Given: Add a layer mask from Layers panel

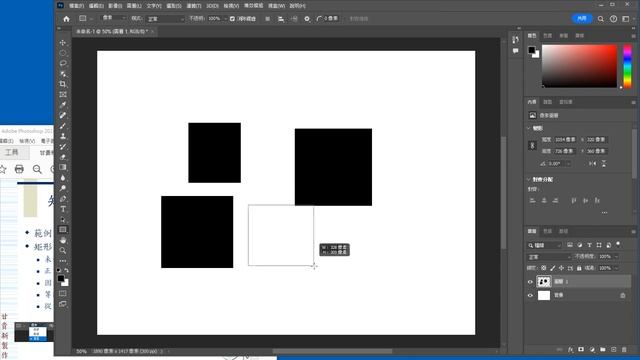Looking at the screenshot, I should point(581,350).
